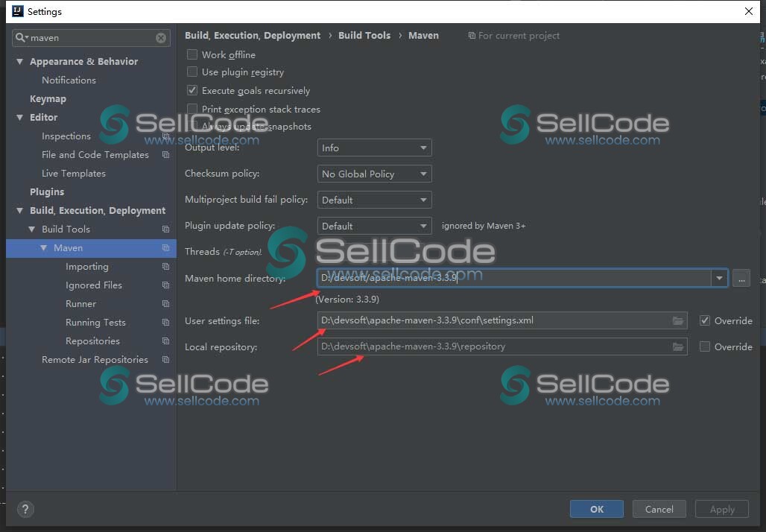Browse folder icon for Local repository

pyautogui.click(x=678, y=346)
